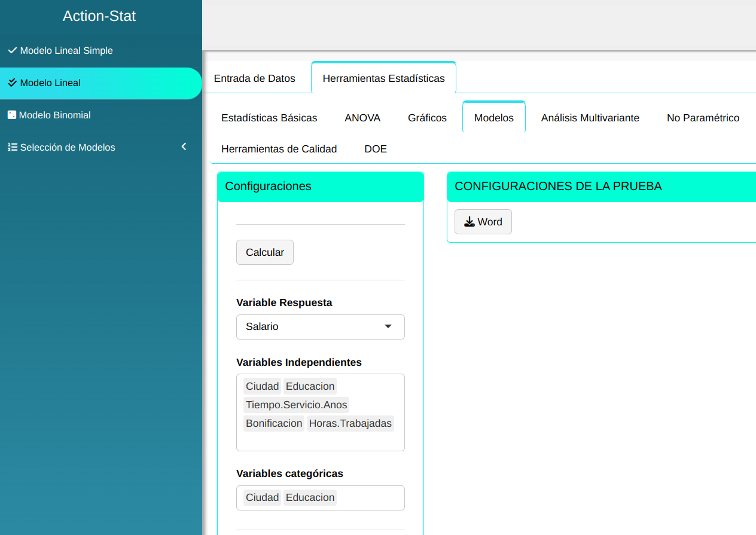Click the double-check icon beside Modelo Lineal
The image size is (756, 535).
(12, 83)
